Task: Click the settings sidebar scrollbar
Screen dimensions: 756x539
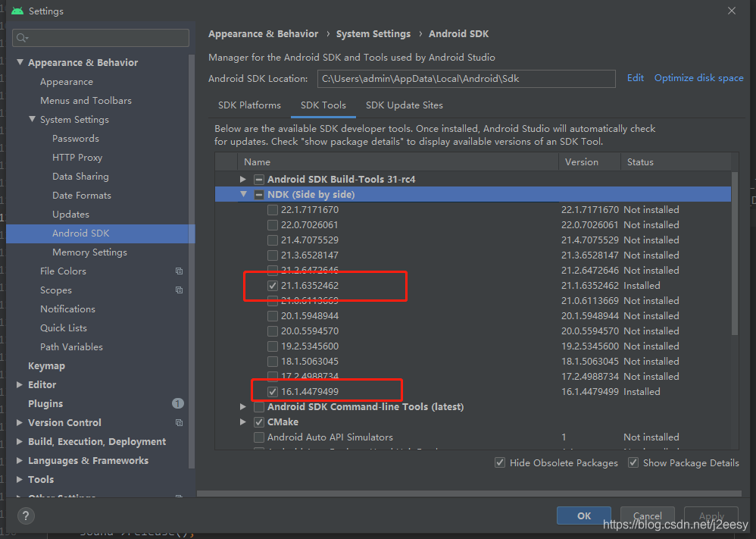Action: tap(192, 261)
